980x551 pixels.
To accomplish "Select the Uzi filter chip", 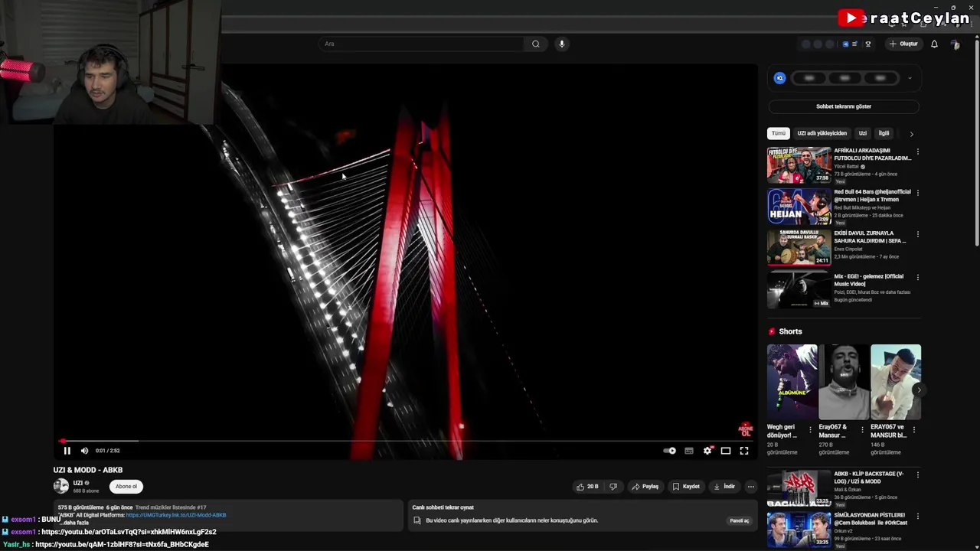I will pyautogui.click(x=863, y=133).
